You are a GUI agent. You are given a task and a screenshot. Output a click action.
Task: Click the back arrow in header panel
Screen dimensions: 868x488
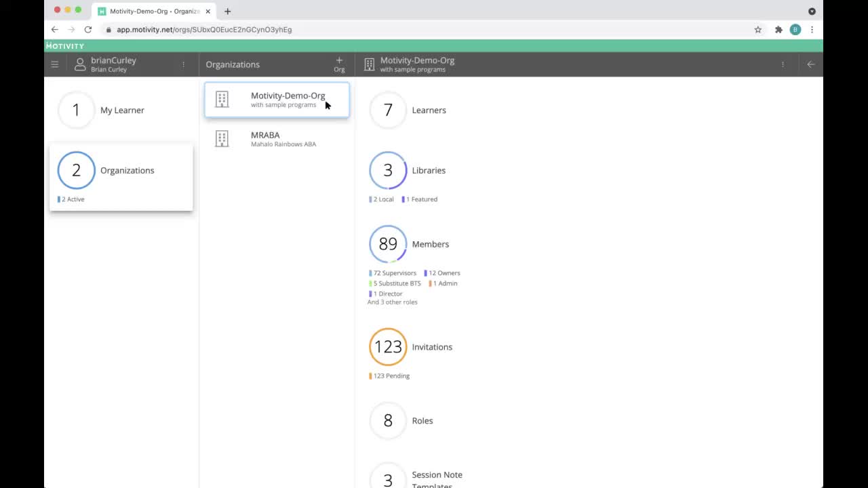(810, 64)
